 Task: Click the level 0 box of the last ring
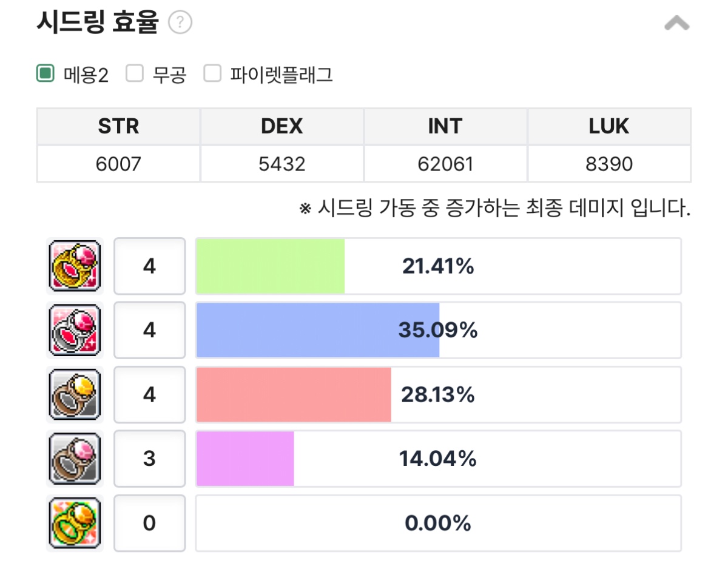pyautogui.click(x=149, y=523)
